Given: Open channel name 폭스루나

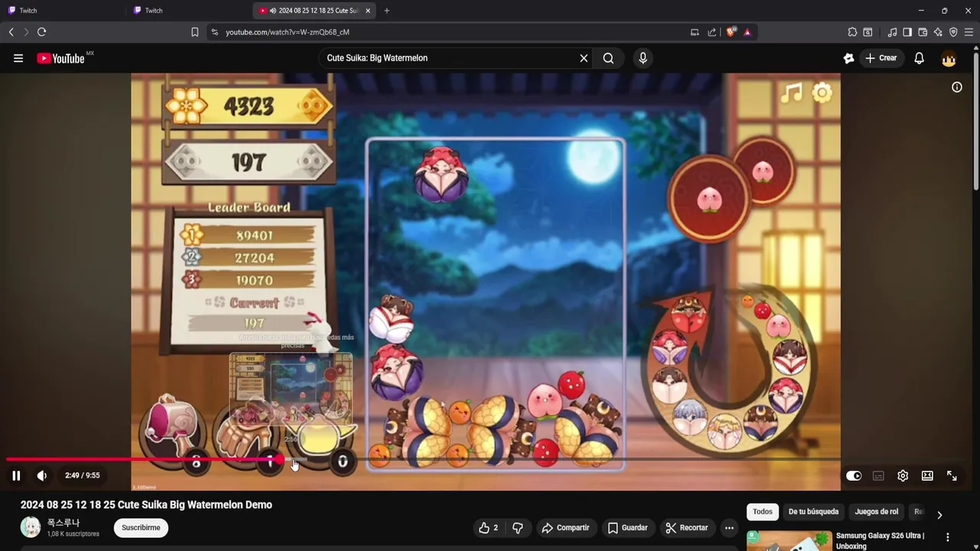Looking at the screenshot, I should click(64, 523).
